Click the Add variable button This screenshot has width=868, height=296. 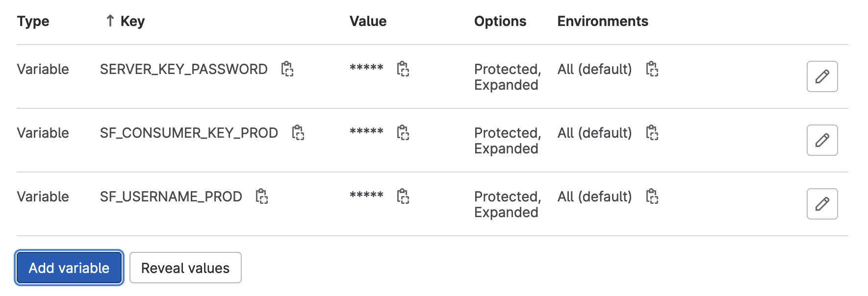pyautogui.click(x=69, y=268)
